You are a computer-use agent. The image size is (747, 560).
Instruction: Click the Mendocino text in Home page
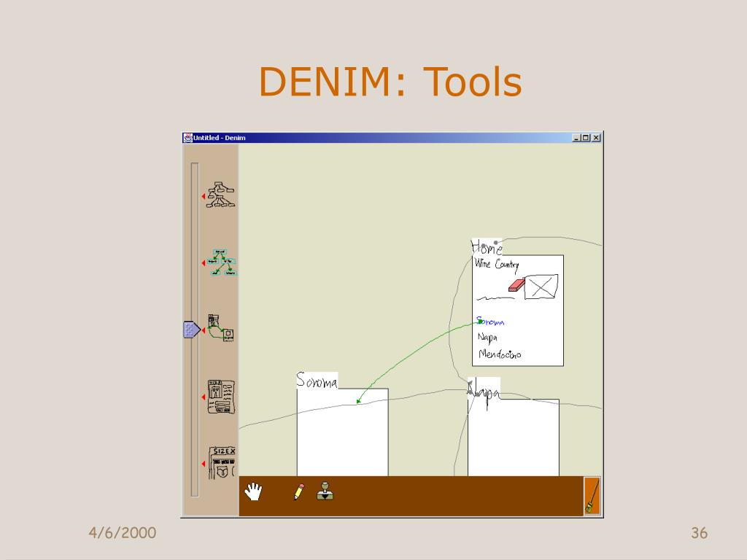[500, 354]
